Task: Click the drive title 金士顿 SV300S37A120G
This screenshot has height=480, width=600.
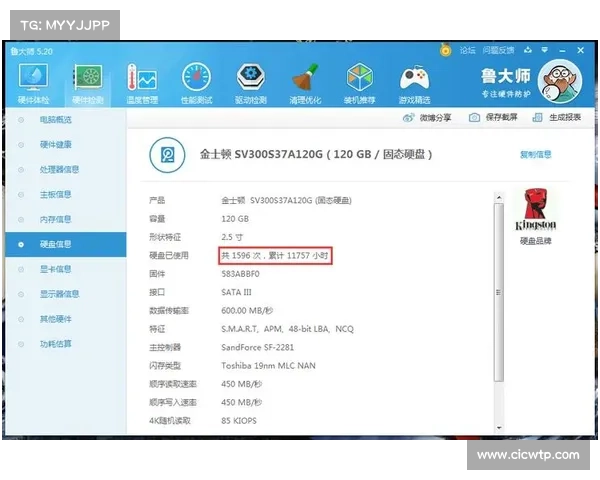Action: [x=316, y=155]
